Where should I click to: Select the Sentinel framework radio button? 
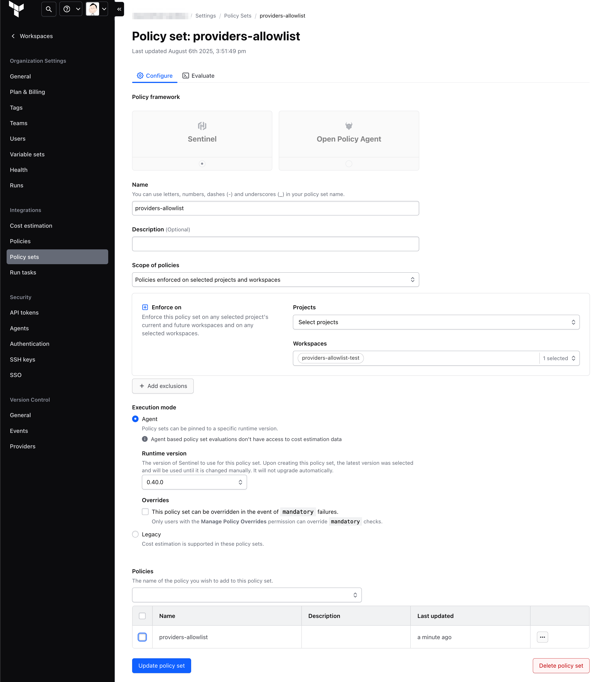tap(202, 164)
